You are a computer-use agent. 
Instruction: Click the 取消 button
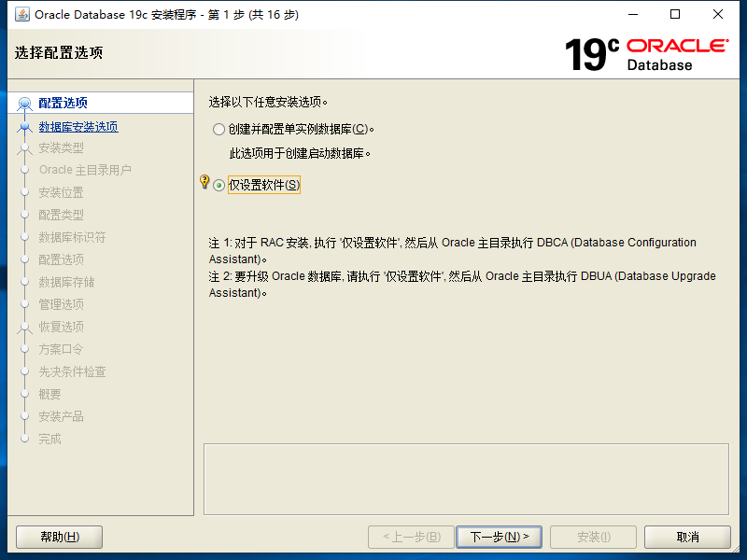click(687, 538)
